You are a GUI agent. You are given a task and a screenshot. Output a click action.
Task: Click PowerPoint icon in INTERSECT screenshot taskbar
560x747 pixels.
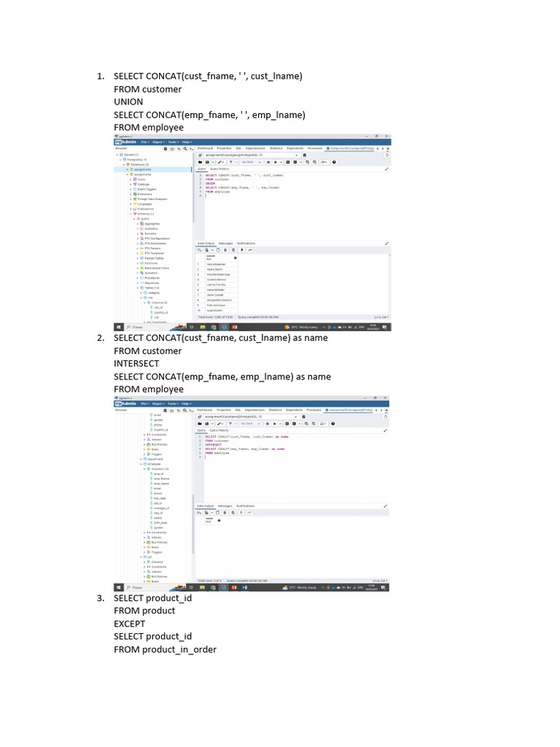[x=234, y=587]
